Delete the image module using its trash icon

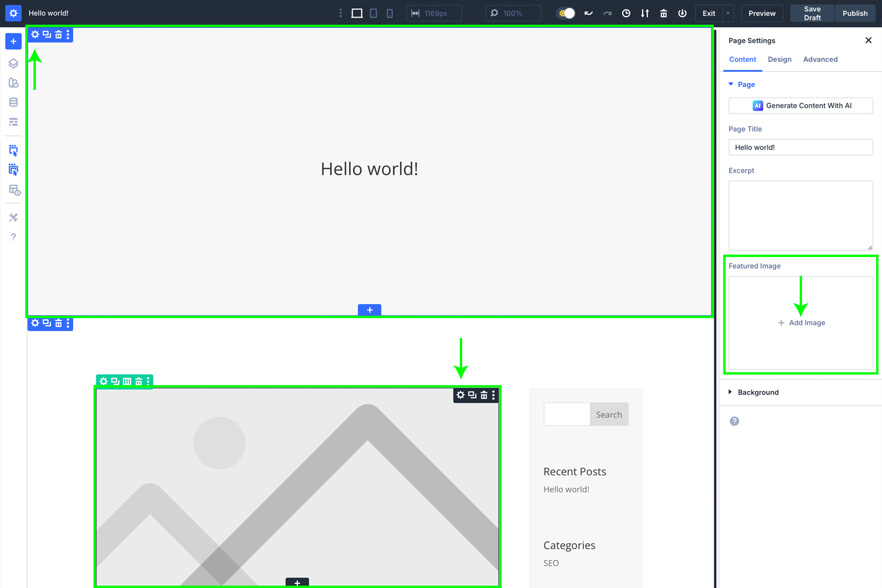[483, 395]
